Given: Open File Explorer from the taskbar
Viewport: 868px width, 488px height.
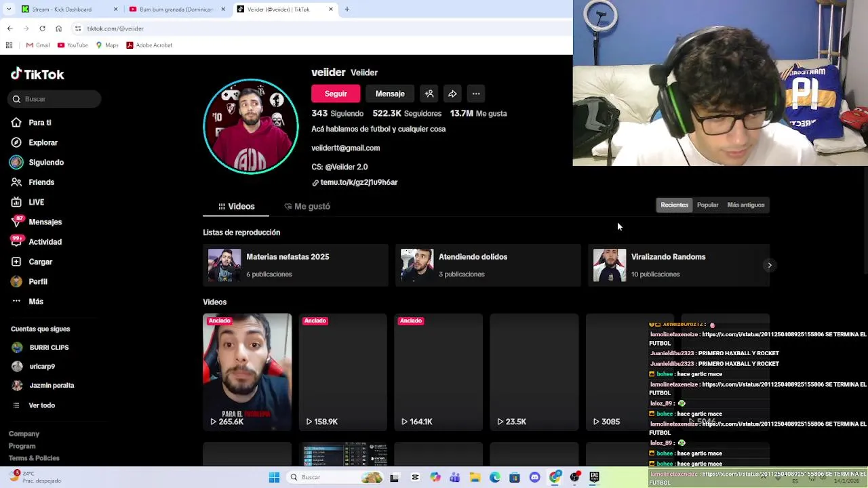Looking at the screenshot, I should point(475,477).
